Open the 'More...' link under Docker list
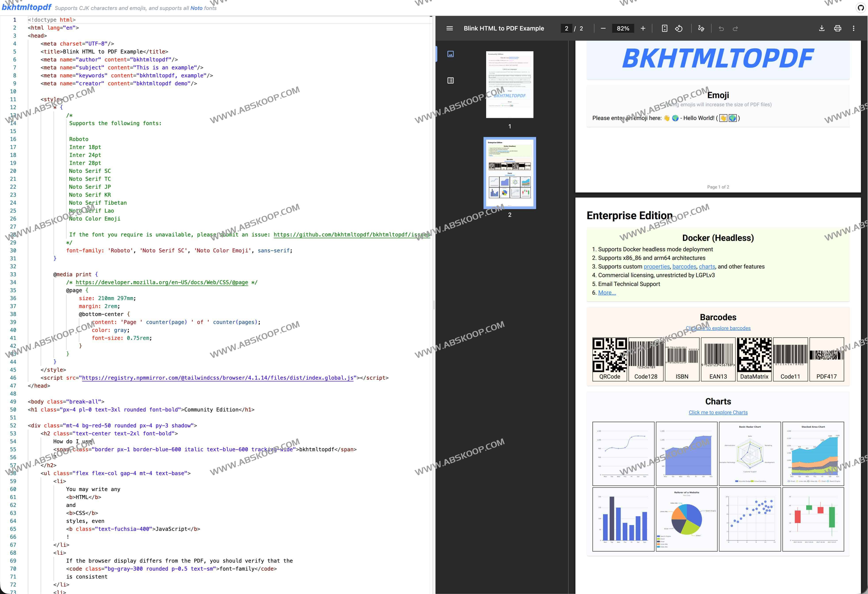Screen dimensions: 868x594 pyautogui.click(x=607, y=293)
